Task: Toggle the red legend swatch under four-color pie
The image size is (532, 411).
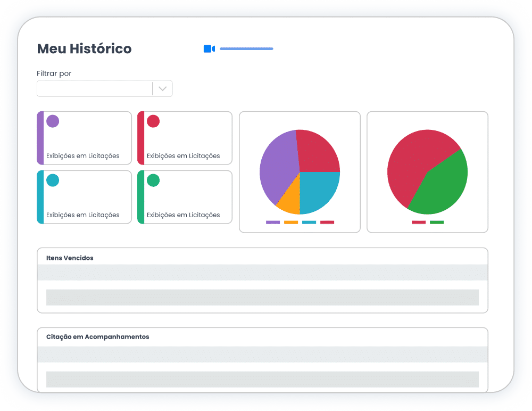Action: pos(327,222)
